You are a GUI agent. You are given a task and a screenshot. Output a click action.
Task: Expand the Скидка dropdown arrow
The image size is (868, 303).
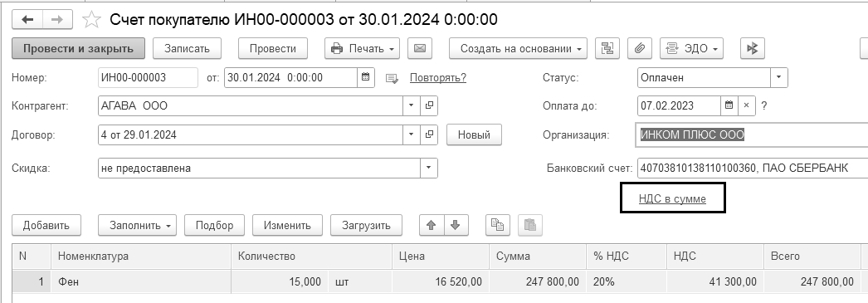(x=428, y=168)
